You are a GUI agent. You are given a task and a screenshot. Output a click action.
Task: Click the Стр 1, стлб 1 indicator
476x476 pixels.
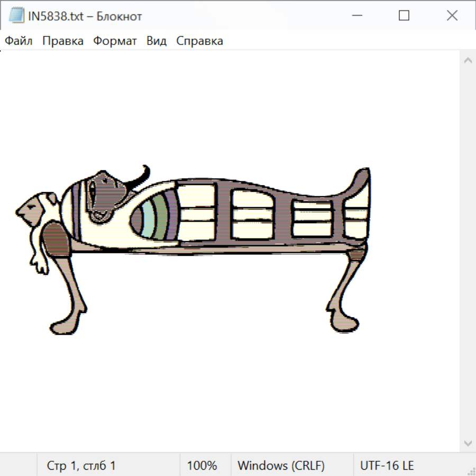point(81,466)
